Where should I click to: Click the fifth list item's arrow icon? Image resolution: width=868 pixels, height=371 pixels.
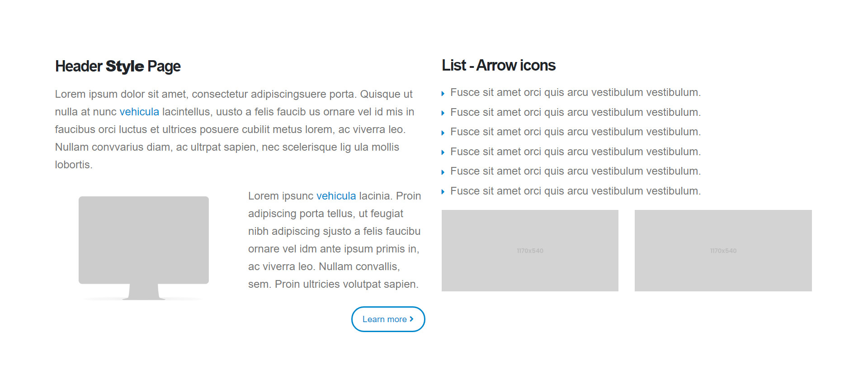(443, 172)
